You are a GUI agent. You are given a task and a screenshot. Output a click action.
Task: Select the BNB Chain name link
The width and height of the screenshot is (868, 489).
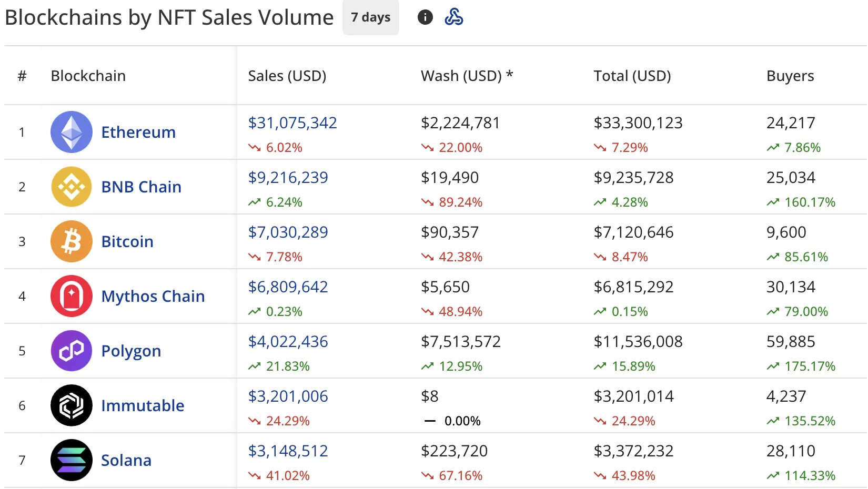[x=140, y=187]
